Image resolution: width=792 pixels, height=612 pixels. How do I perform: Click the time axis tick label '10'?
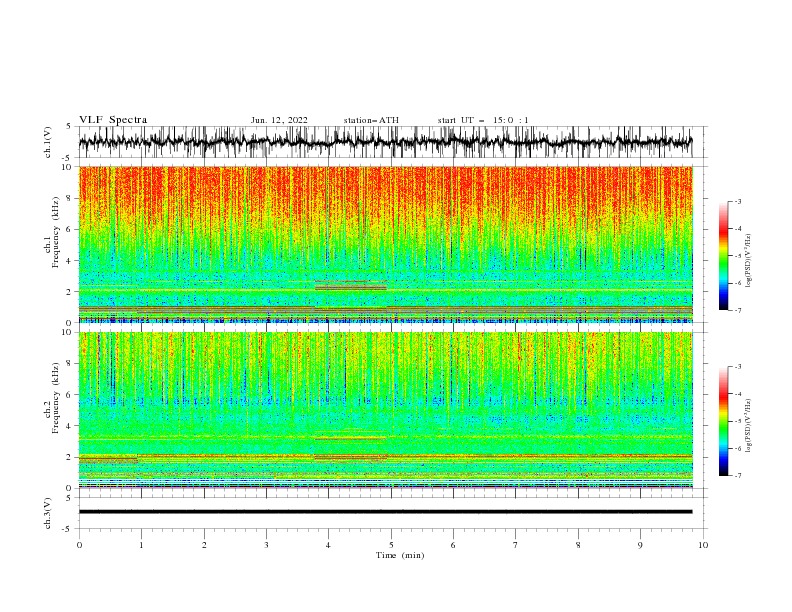703,545
